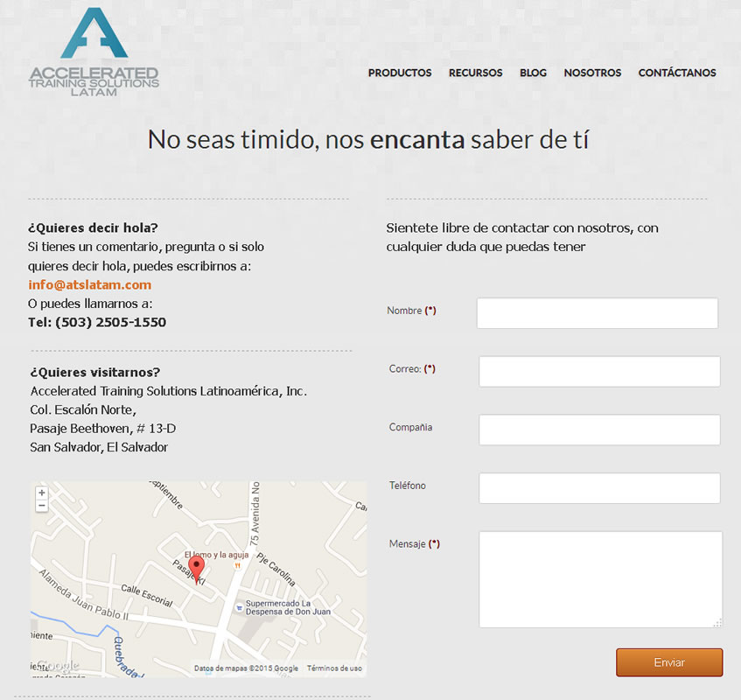Click into the Correo field
741x700 pixels.
tap(599, 371)
